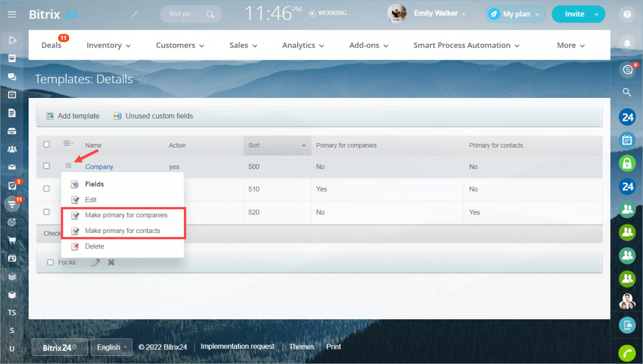The image size is (643, 364).
Task: Click the X delete icon next to For All
Action: 111,262
